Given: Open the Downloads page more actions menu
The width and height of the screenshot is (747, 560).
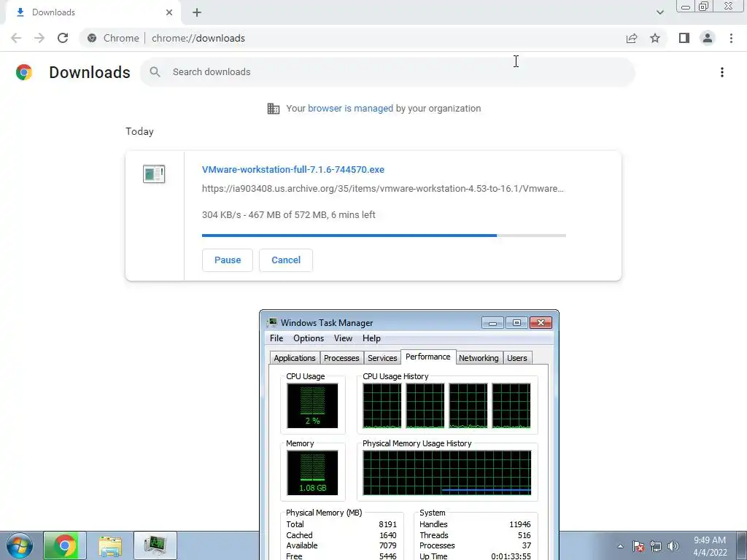Looking at the screenshot, I should (x=722, y=72).
